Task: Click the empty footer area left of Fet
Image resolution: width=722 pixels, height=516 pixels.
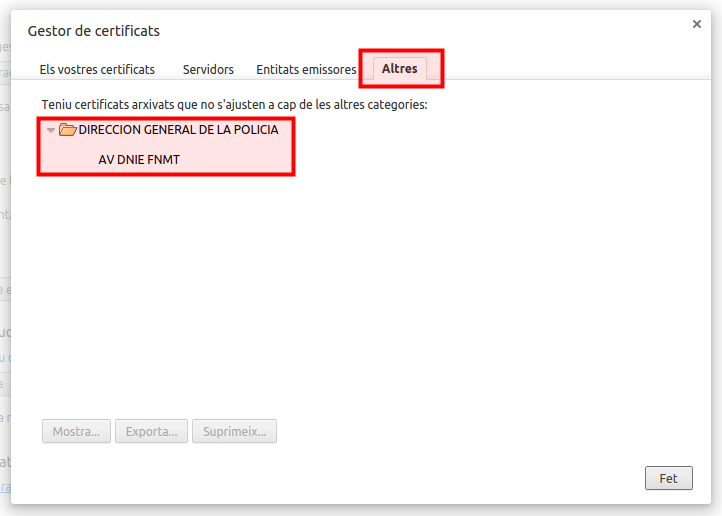Action: pyautogui.click(x=350, y=478)
